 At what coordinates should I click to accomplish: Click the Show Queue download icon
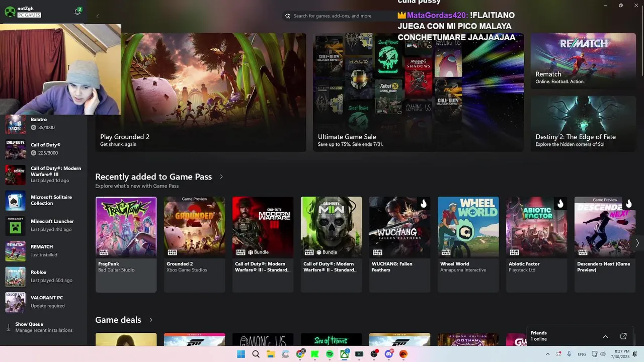tap(8, 327)
